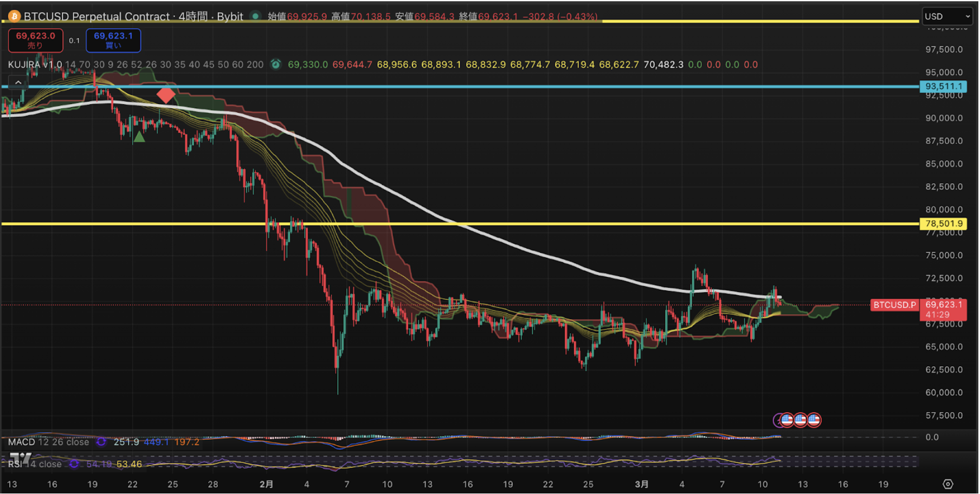Click the green market status dot

coord(255,16)
